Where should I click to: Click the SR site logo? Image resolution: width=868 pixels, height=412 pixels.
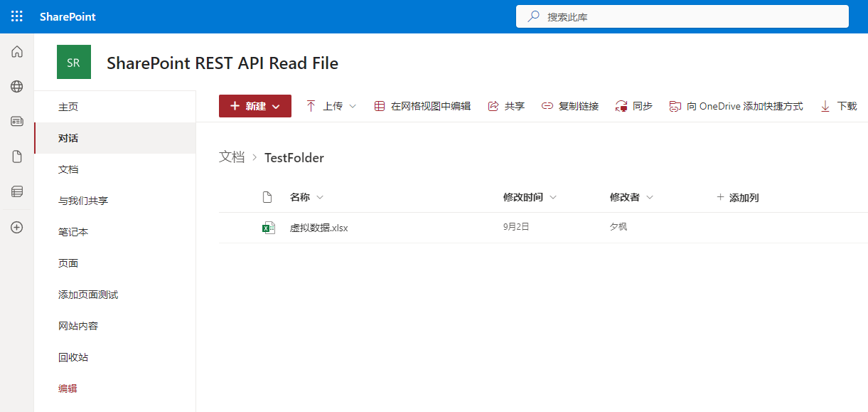pos(73,63)
